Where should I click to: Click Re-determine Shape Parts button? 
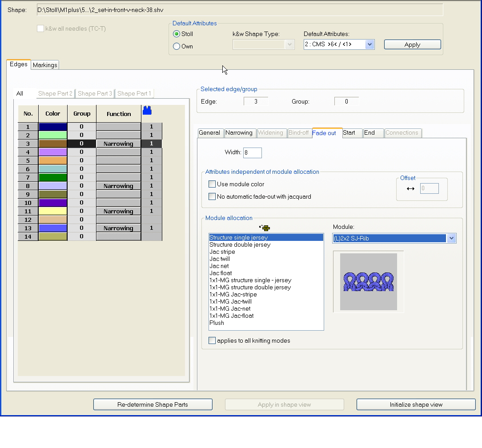(x=153, y=404)
